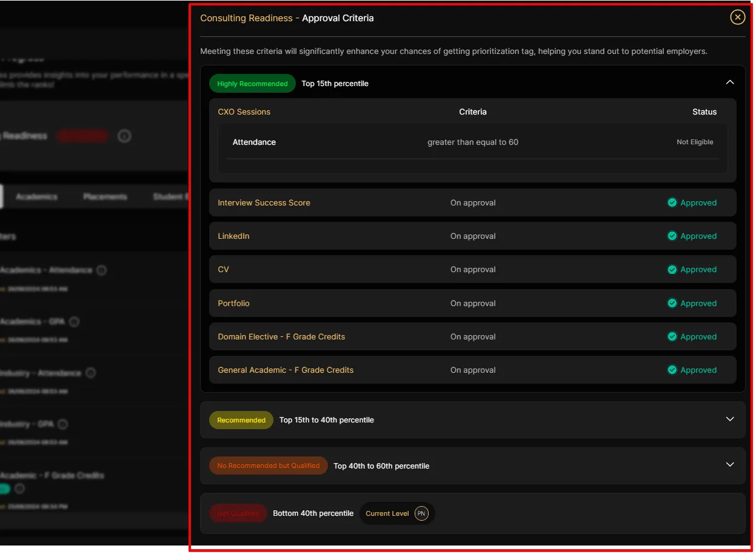Click the Interview Success Score approved checkmark
The height and width of the screenshot is (554, 756).
coord(672,203)
